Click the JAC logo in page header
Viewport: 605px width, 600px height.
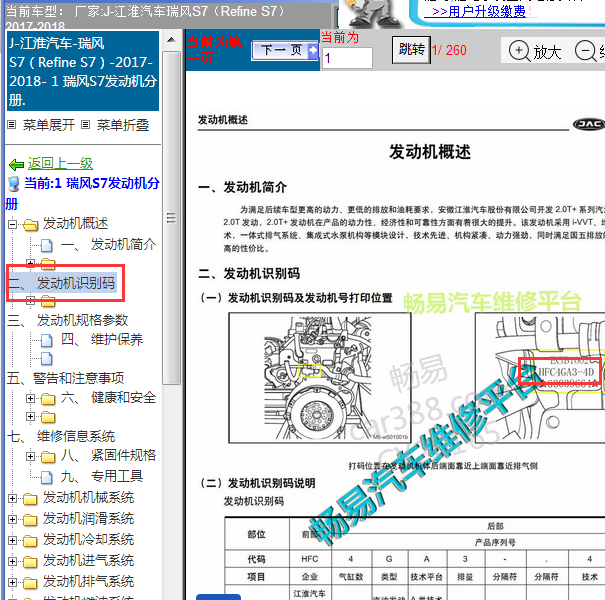point(589,124)
